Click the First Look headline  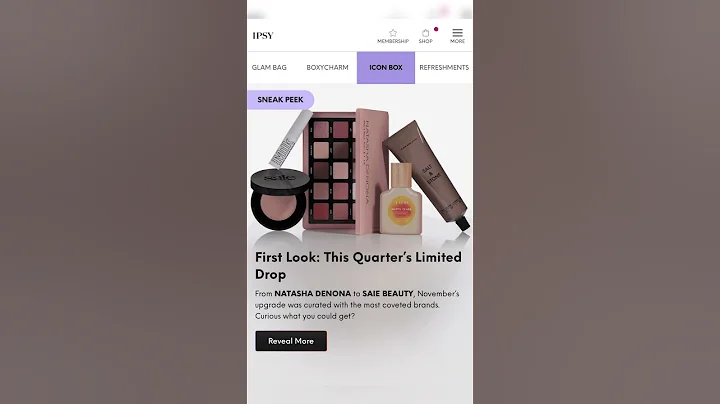(358, 266)
